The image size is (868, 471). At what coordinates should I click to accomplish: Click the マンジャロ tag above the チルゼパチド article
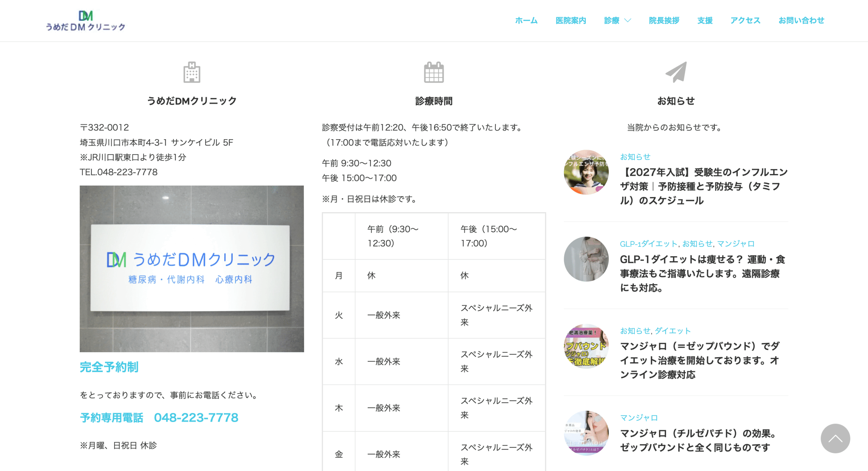click(x=639, y=418)
